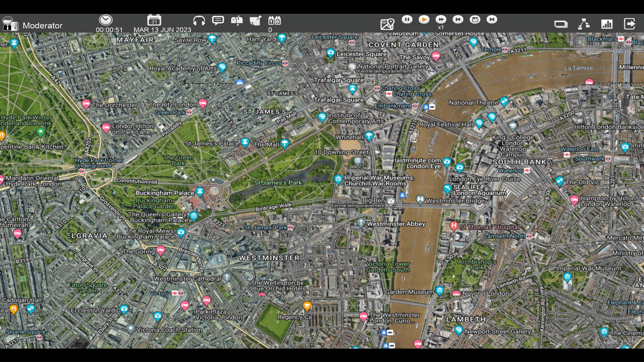The image size is (644, 362).
Task: Select the 10 Downing Street marker
Action: pos(358,161)
